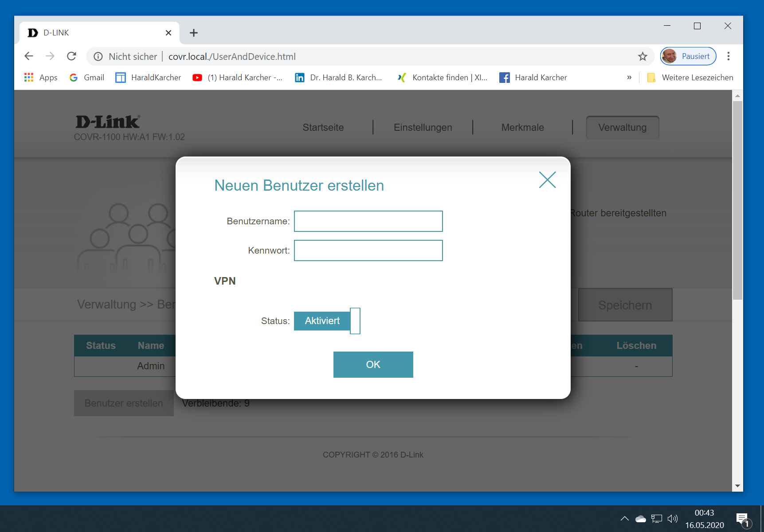764x532 pixels.
Task: Open the Pausiert profile button
Action: [688, 56]
